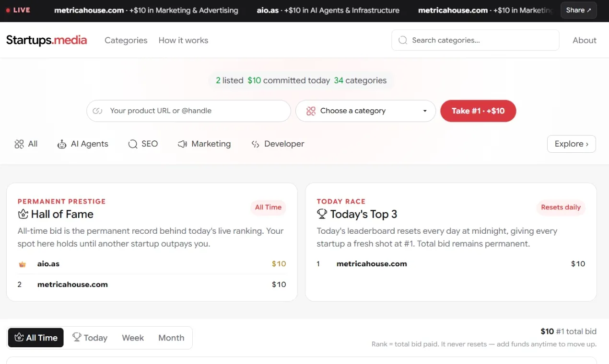The width and height of the screenshot is (609, 364).
Task: Click the All filter grid icon
Action: [19, 144]
